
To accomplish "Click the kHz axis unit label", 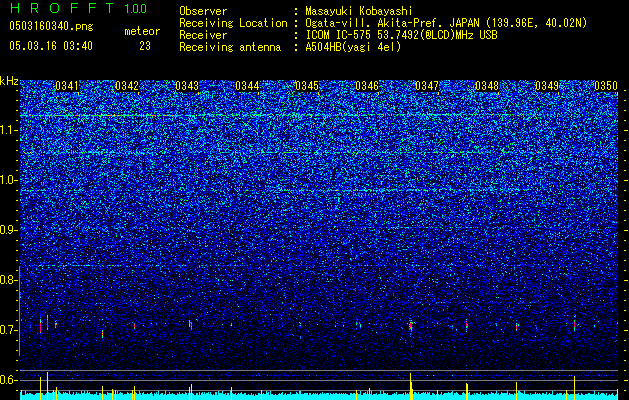I will (x=9, y=82).
